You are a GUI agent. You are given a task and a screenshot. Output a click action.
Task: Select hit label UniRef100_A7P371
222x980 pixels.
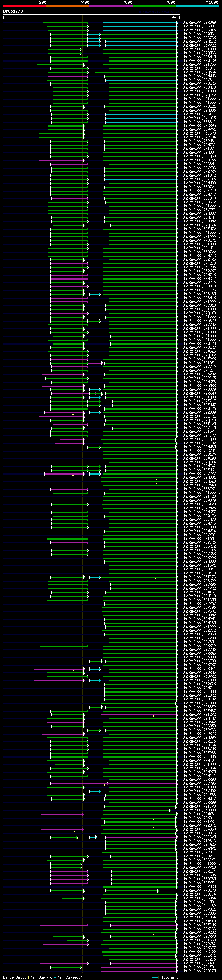click(199, 852)
